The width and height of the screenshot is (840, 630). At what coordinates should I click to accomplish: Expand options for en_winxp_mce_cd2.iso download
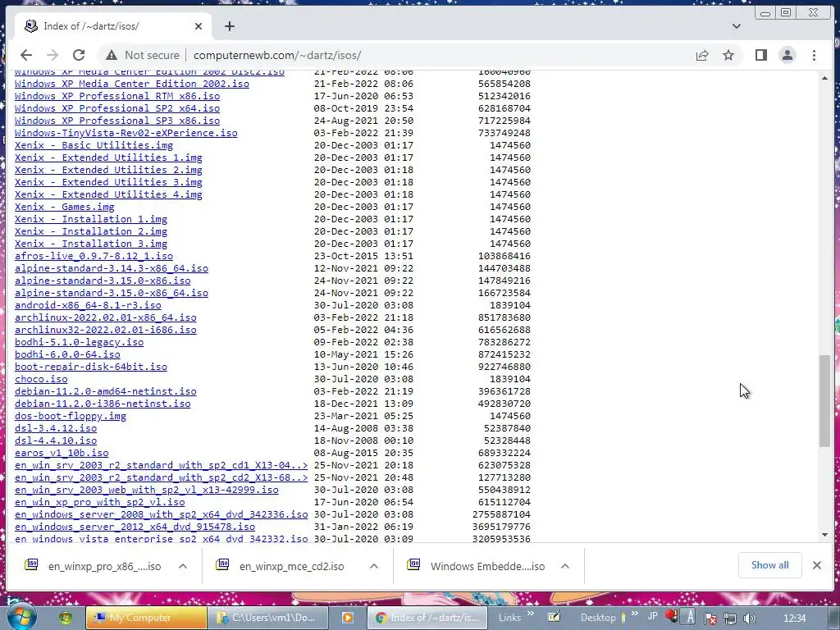[x=374, y=566]
